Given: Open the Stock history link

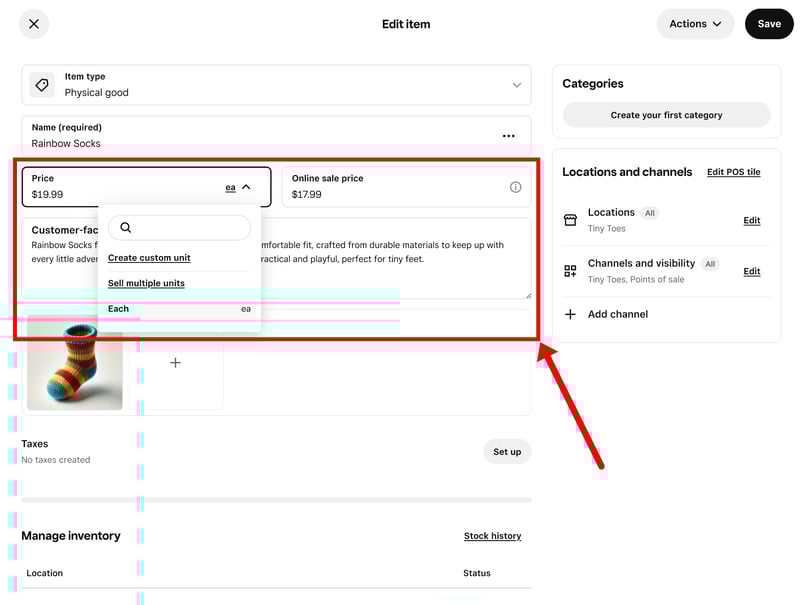Looking at the screenshot, I should (x=492, y=536).
